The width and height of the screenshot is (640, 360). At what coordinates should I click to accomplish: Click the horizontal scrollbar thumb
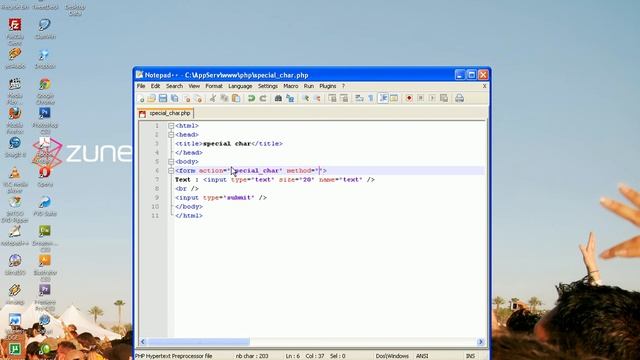(198, 342)
